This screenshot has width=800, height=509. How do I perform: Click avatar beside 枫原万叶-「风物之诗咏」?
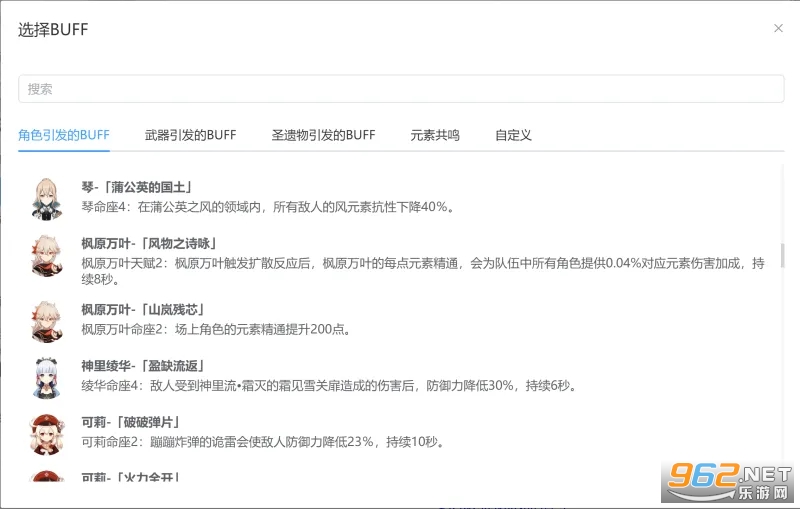tap(47, 256)
